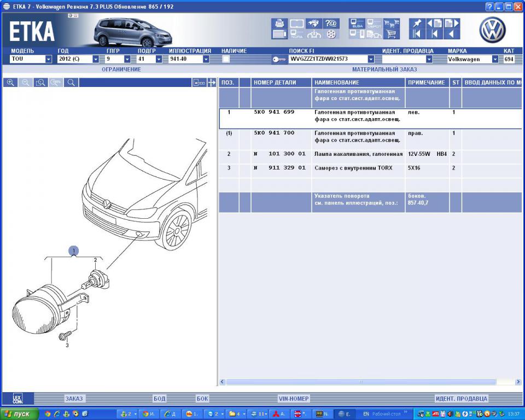Open the ?@ help inquiry icon

pos(331,24)
